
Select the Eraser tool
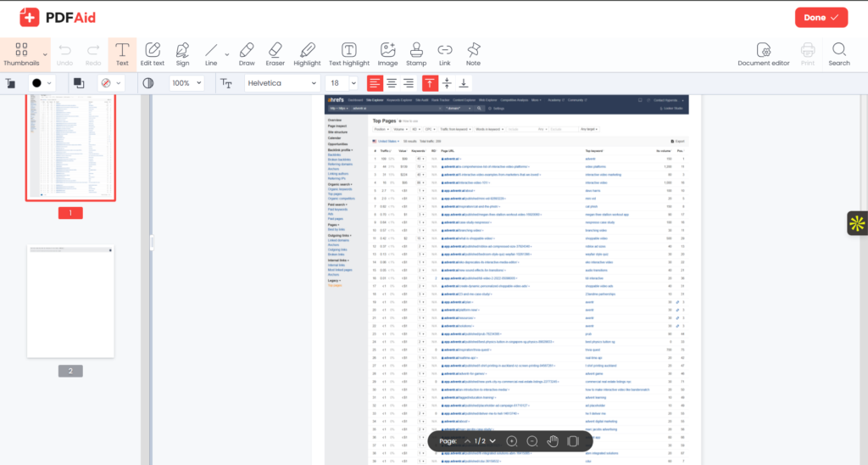pos(275,53)
